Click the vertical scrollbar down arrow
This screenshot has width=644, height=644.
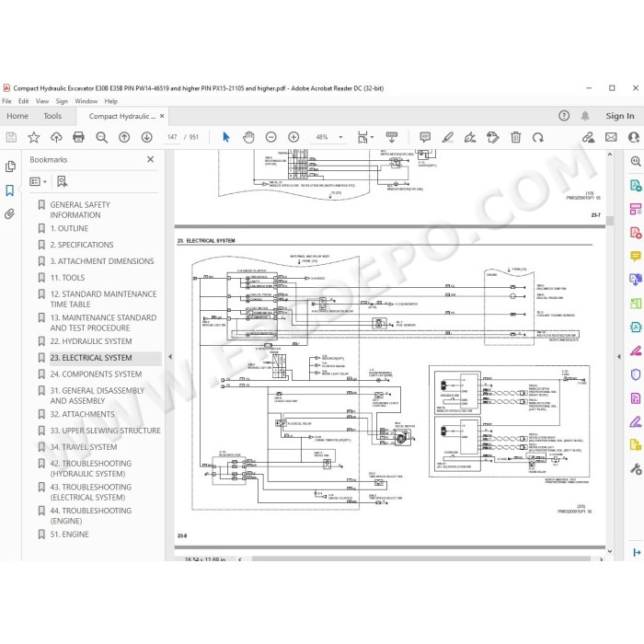click(x=610, y=551)
